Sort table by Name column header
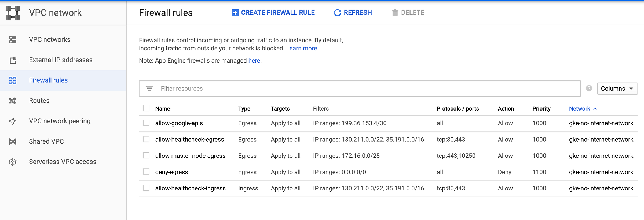Screen dimensions: 644x220 [x=163, y=109]
